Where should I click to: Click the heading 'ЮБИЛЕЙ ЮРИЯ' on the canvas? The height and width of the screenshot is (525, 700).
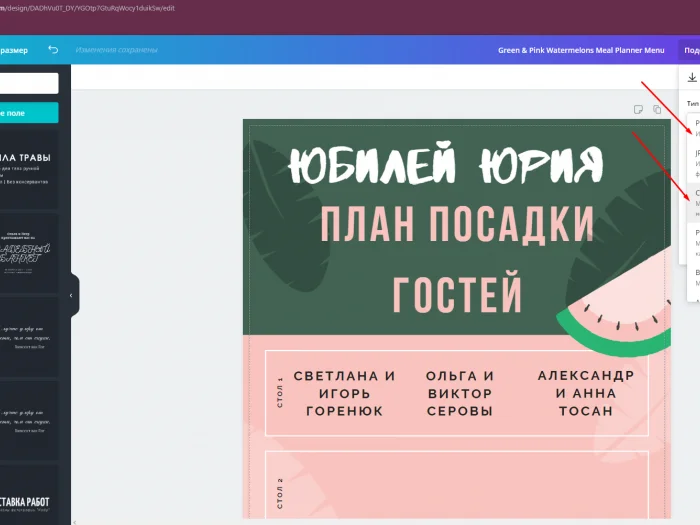pyautogui.click(x=445, y=162)
